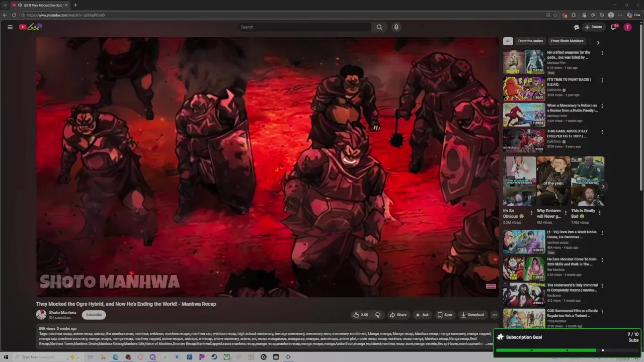
Task: Focus the YouTube search box
Action: (304, 27)
